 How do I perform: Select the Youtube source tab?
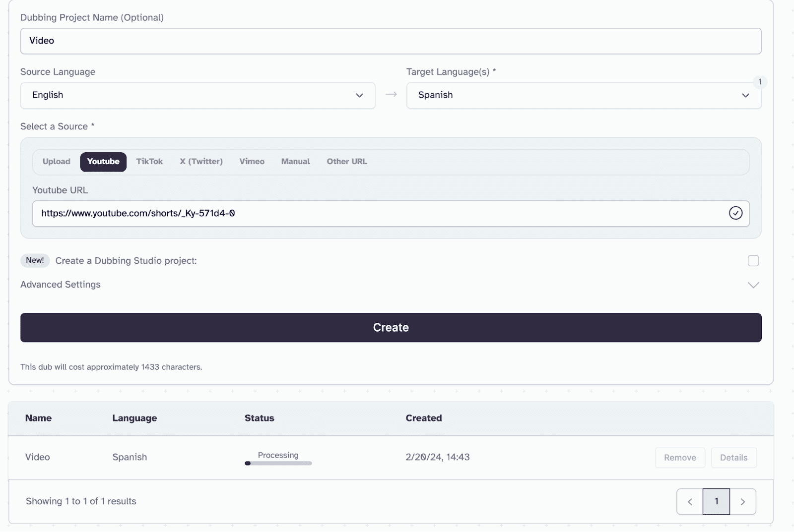point(103,162)
